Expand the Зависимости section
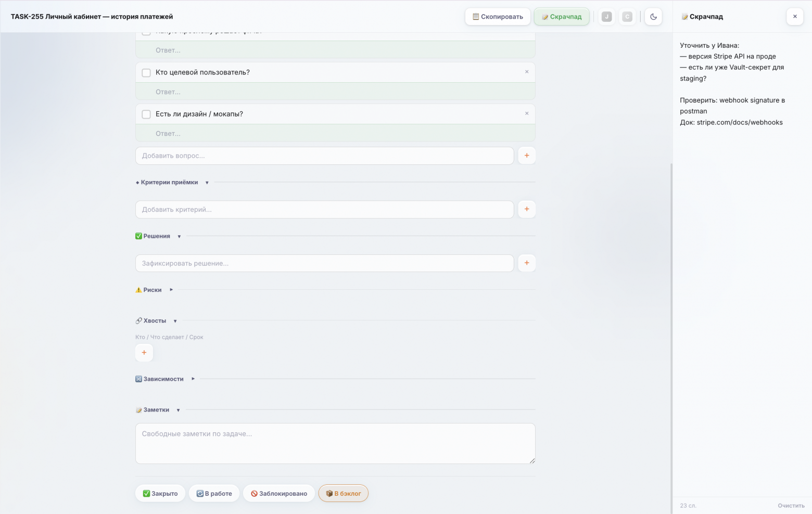The image size is (812, 514). coord(193,379)
